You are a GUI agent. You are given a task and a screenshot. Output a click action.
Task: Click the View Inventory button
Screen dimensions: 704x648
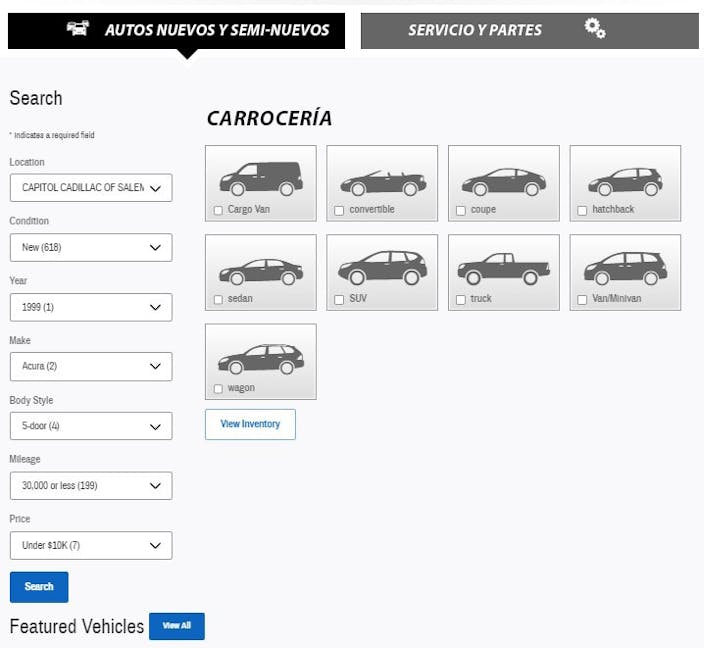[x=250, y=424]
